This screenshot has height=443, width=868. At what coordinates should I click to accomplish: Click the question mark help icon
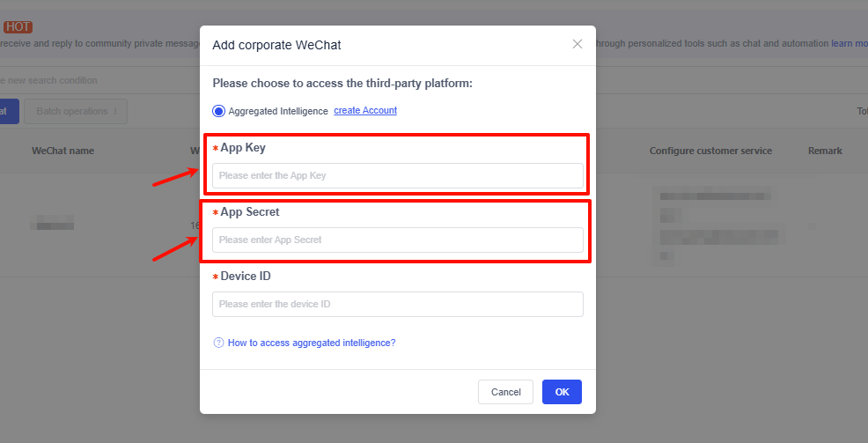click(218, 343)
